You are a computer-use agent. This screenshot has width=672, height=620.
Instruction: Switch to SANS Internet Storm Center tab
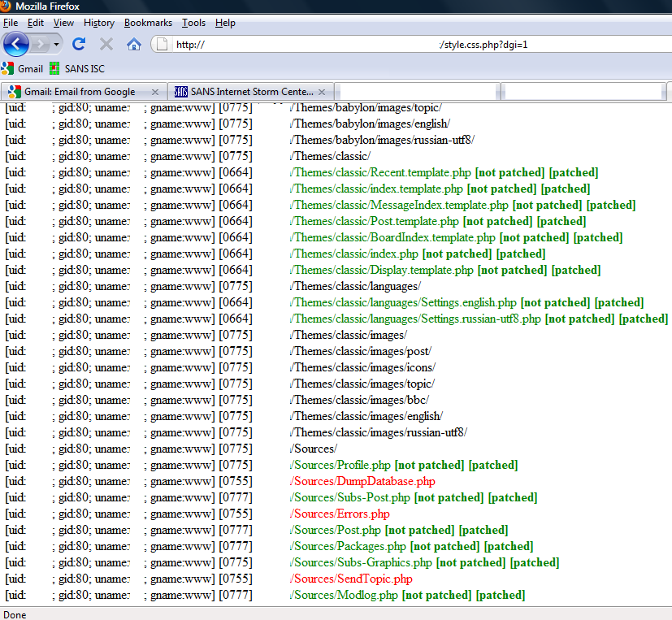point(244,92)
